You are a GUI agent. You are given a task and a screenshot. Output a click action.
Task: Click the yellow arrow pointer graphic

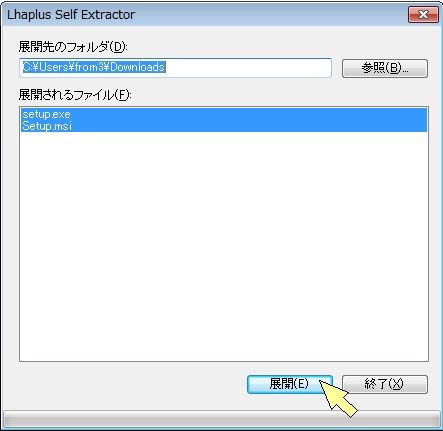338,398
